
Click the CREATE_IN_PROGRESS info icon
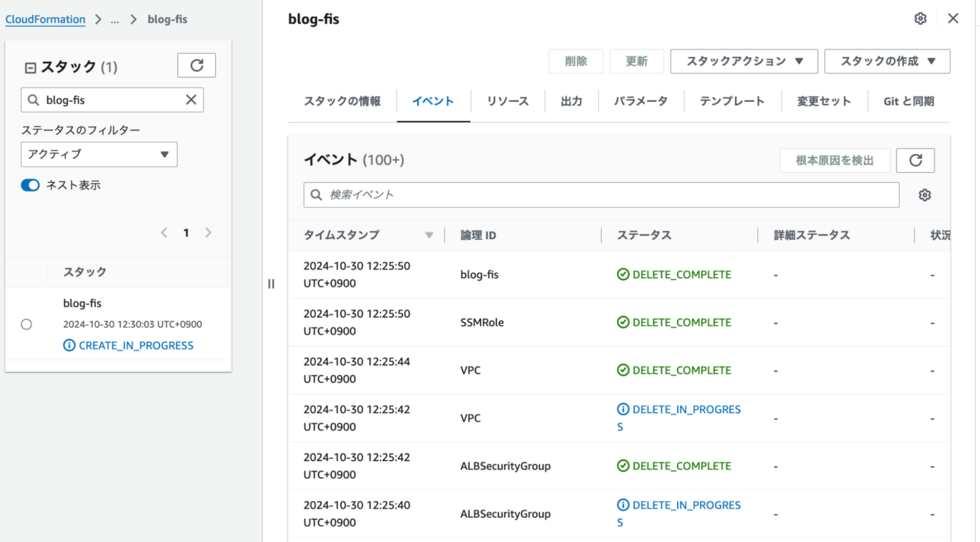[x=70, y=345]
